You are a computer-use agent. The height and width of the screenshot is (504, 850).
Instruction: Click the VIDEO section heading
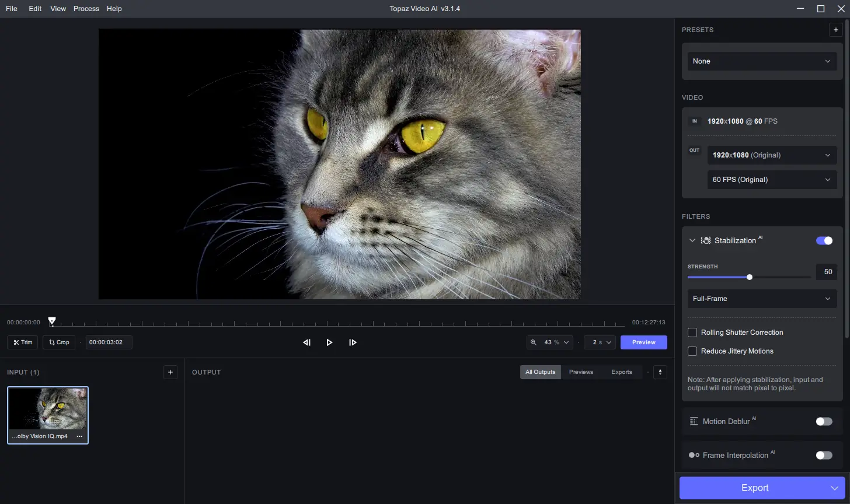coord(692,97)
